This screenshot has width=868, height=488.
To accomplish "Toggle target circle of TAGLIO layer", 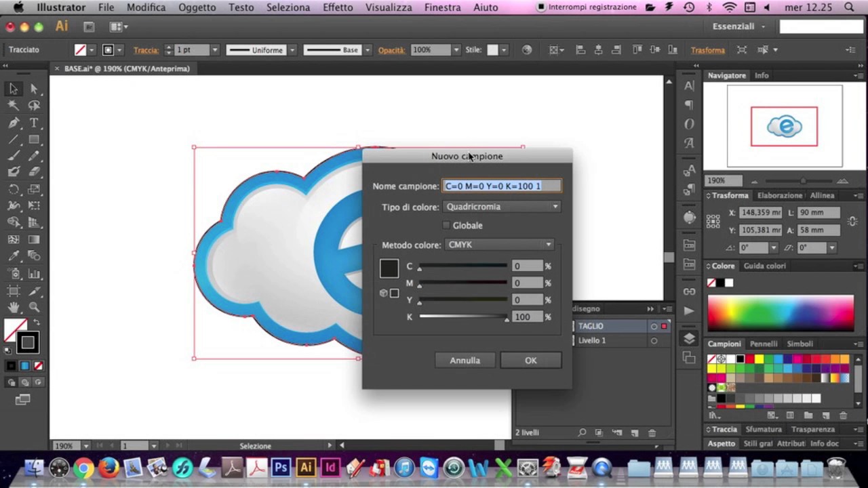I will click(654, 326).
